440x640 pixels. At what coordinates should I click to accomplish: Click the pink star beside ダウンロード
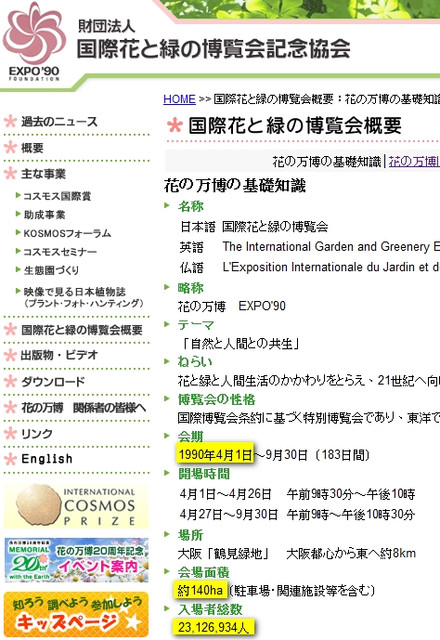click(x=10, y=381)
